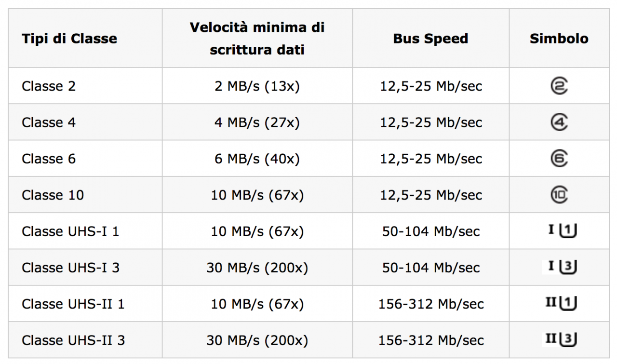This screenshot has height=364, width=617.
Task: Select the 'Velocità minima di scrittura dati' header
Action: [257, 39]
